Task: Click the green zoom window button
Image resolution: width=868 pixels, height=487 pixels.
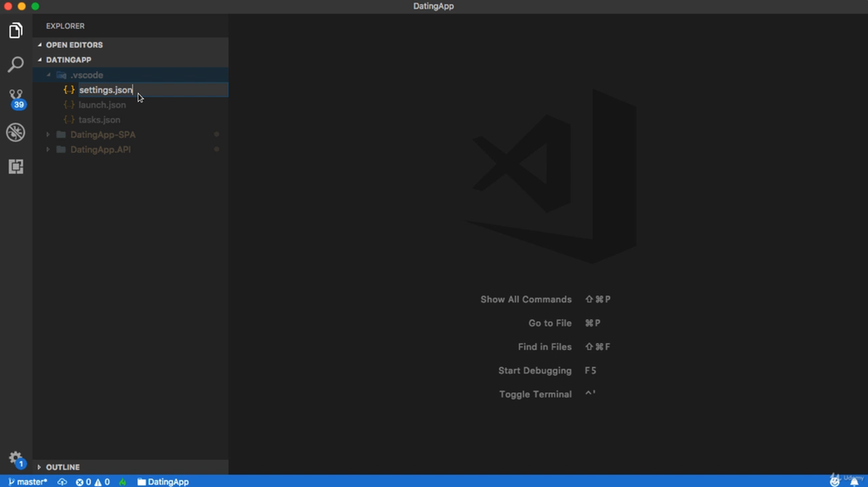Action: (35, 6)
